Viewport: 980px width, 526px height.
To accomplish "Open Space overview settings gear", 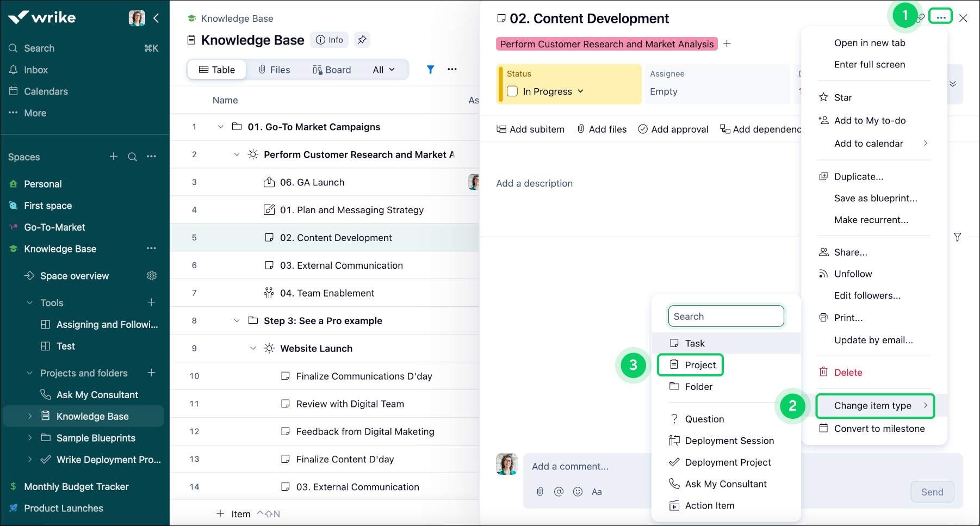I will point(152,276).
